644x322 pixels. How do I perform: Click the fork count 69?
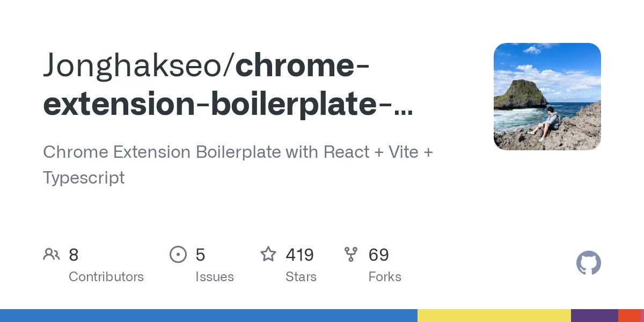378,254
